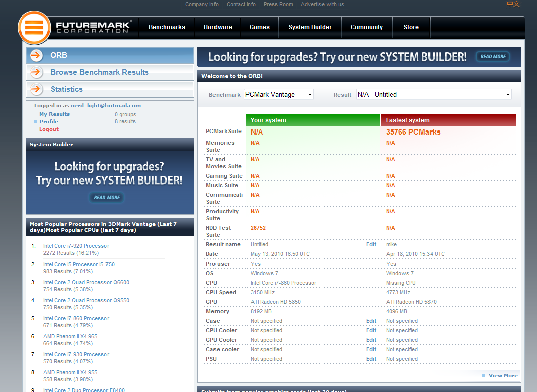The width and height of the screenshot is (537, 392).
Task: Open Intel Core i7-860 Processor in popular list
Action: pos(76,318)
